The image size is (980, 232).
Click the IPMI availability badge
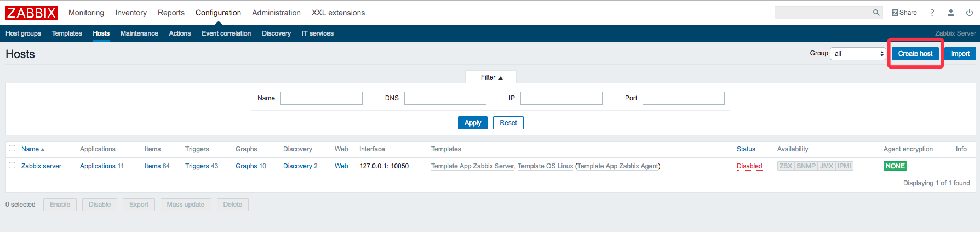[844, 166]
